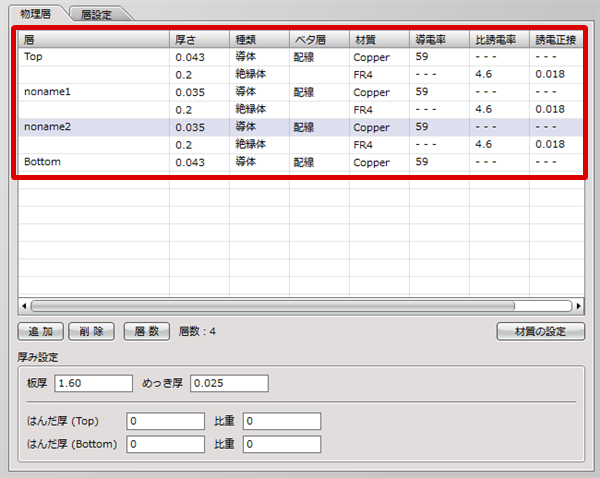Click the 導電率 column header

438,39
